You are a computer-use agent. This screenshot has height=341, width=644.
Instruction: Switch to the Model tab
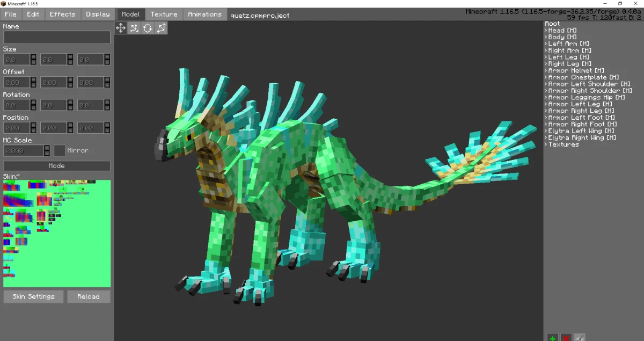pyautogui.click(x=130, y=14)
